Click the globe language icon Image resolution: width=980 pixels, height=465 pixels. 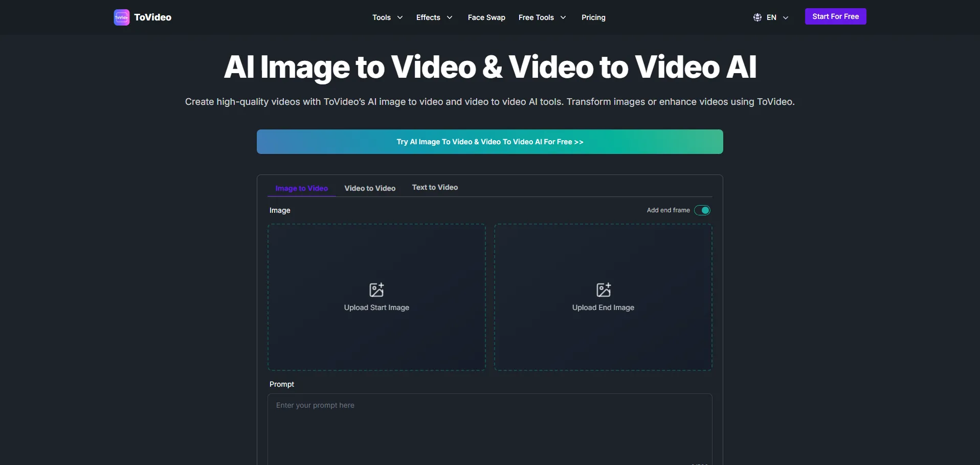pos(758,17)
